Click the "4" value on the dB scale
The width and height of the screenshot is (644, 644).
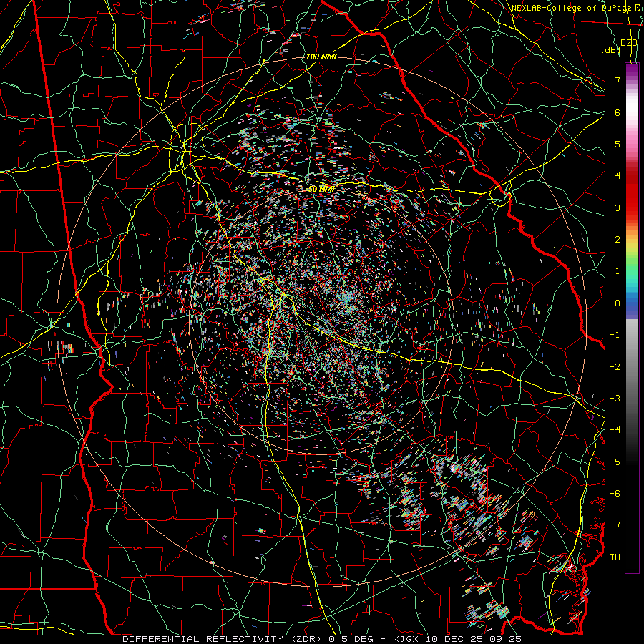pos(618,176)
